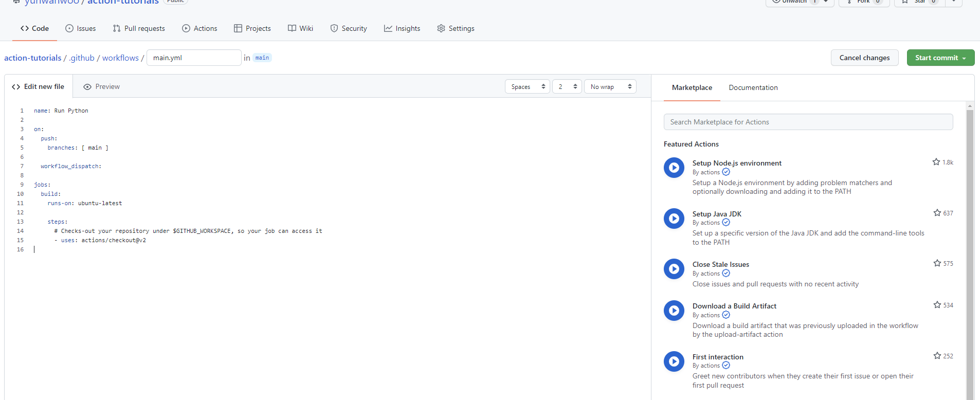Screen dimensions: 980x400
Task: Click the Setup Node.js environment action icon
Action: coord(674,168)
